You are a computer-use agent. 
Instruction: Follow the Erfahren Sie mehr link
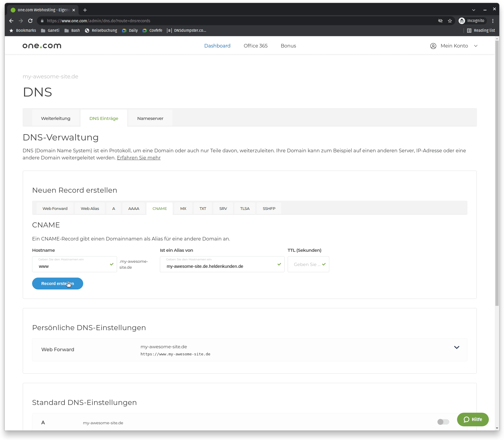(139, 158)
